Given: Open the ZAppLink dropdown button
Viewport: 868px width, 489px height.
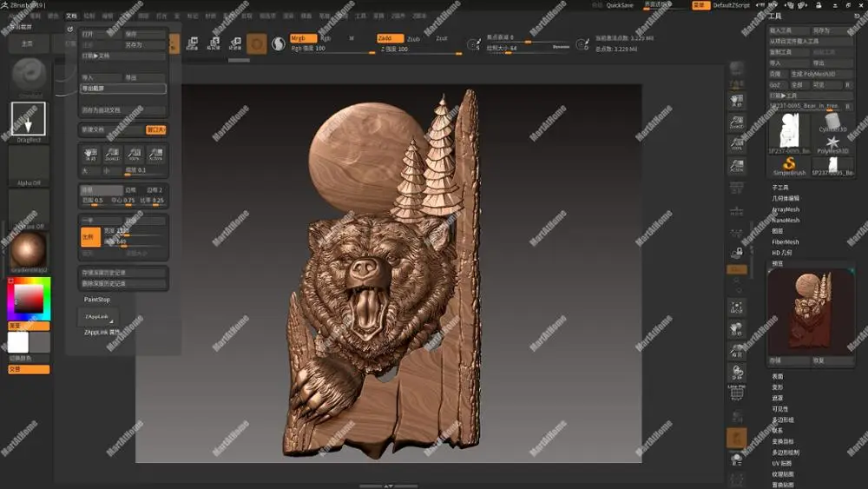Looking at the screenshot, I should point(97,317).
